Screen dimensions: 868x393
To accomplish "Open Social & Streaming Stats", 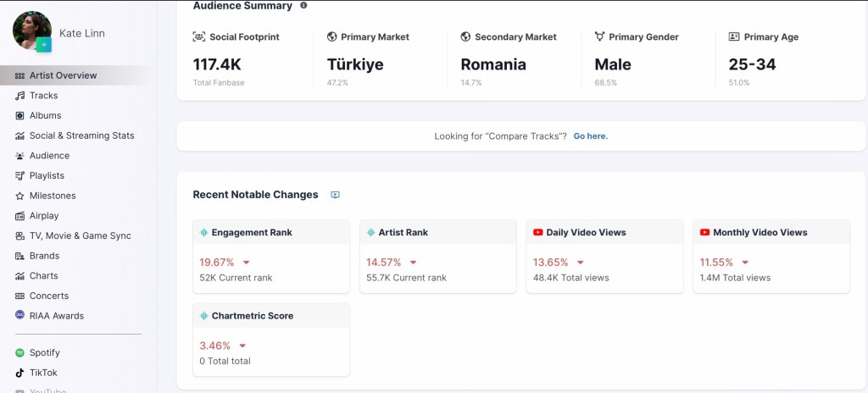I will [x=81, y=136].
